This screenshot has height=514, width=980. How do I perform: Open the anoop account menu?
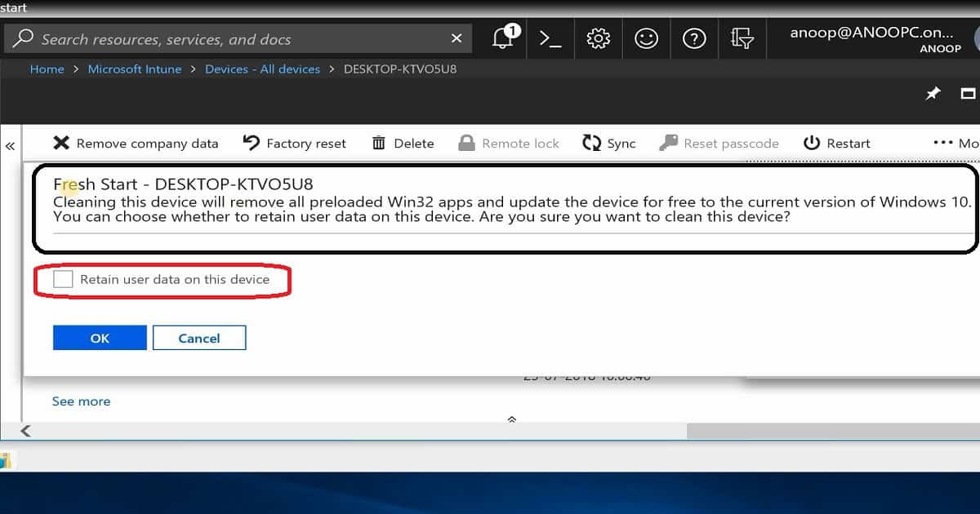(x=878, y=39)
